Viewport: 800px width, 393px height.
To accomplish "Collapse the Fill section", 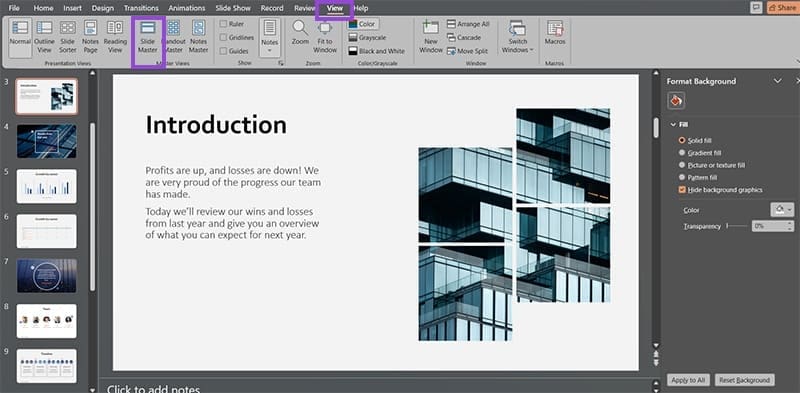I will (x=673, y=125).
